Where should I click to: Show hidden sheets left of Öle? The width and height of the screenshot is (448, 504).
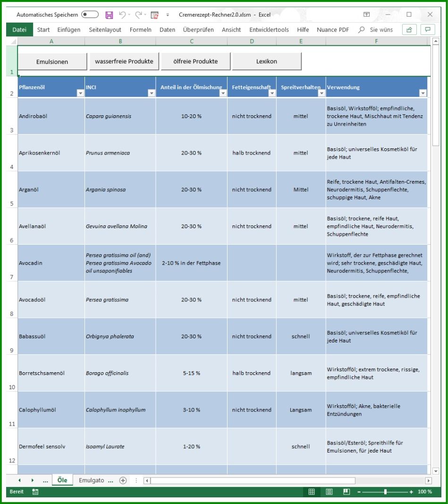[x=45, y=480]
